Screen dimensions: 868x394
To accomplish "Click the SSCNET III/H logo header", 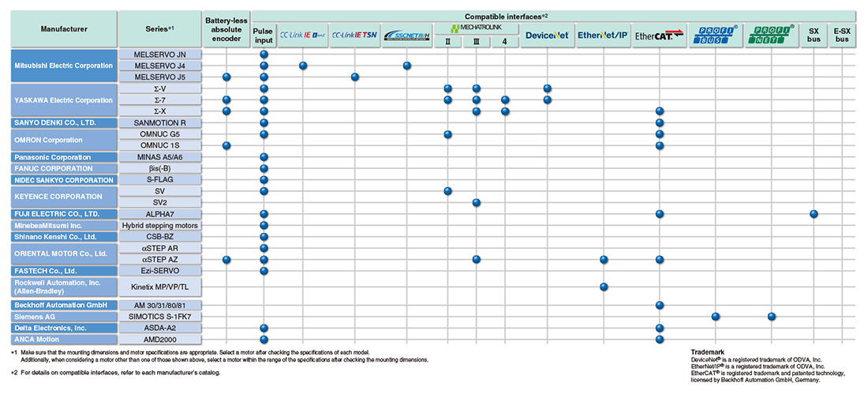I will tap(407, 36).
